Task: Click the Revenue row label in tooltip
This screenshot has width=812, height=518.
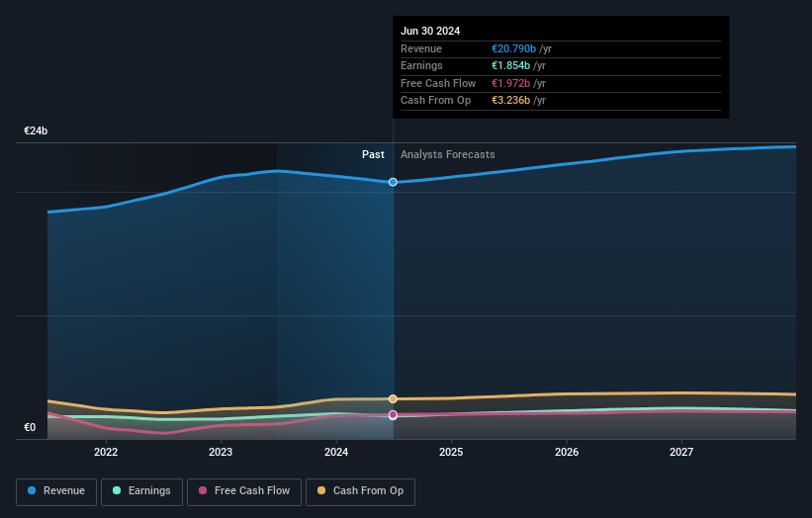Action: [421, 48]
